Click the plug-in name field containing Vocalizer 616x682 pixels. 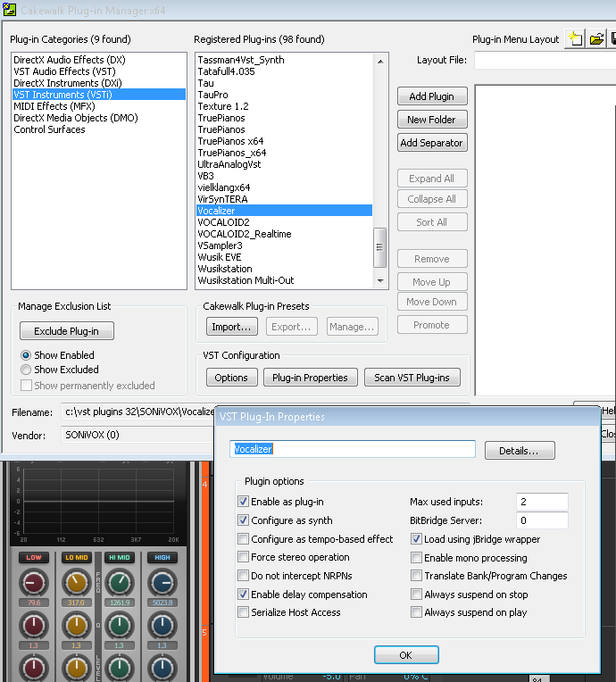353,449
